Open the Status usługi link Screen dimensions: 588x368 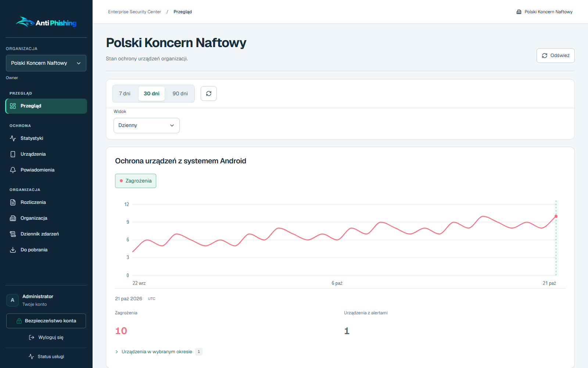tap(46, 357)
